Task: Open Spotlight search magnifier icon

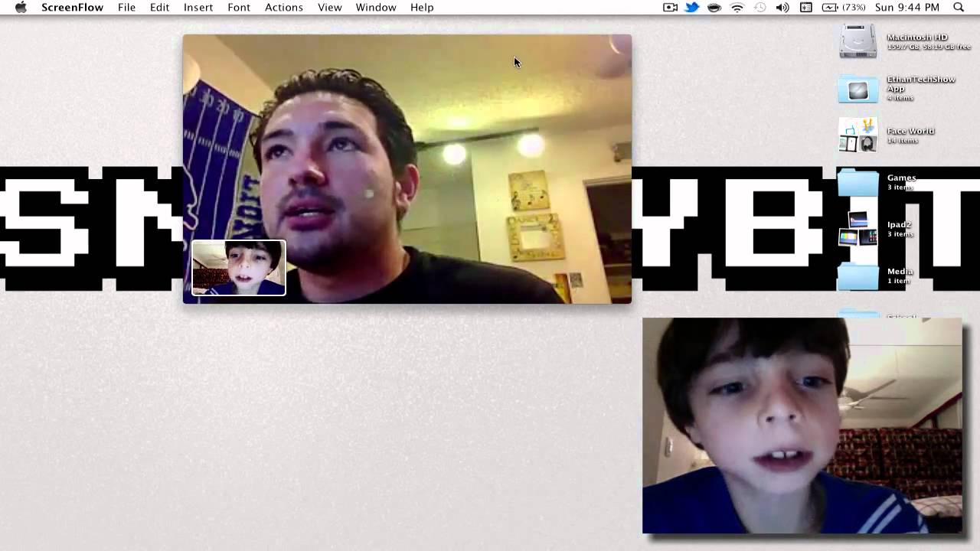Action: [959, 8]
